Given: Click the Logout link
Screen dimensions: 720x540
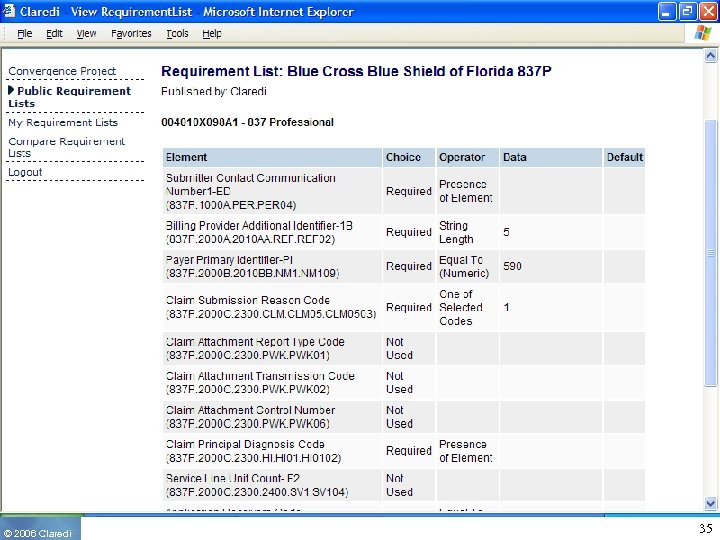Looking at the screenshot, I should click(25, 172).
